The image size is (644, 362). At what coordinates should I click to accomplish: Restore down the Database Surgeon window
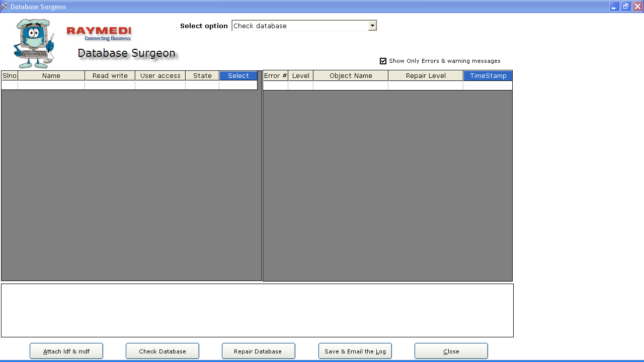626,7
